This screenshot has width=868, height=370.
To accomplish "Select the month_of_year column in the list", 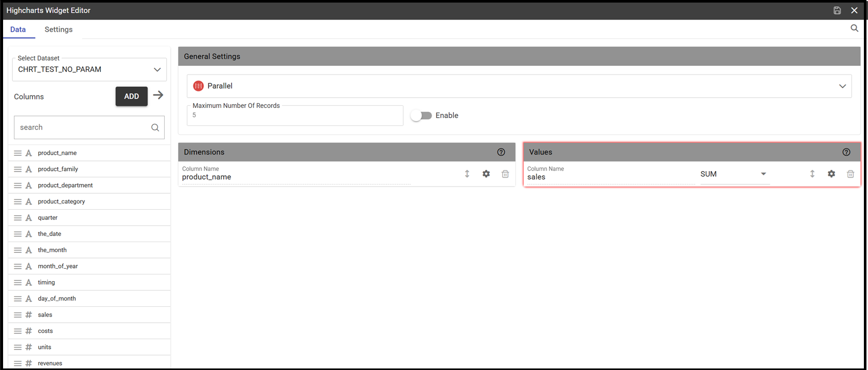I will [90, 266].
